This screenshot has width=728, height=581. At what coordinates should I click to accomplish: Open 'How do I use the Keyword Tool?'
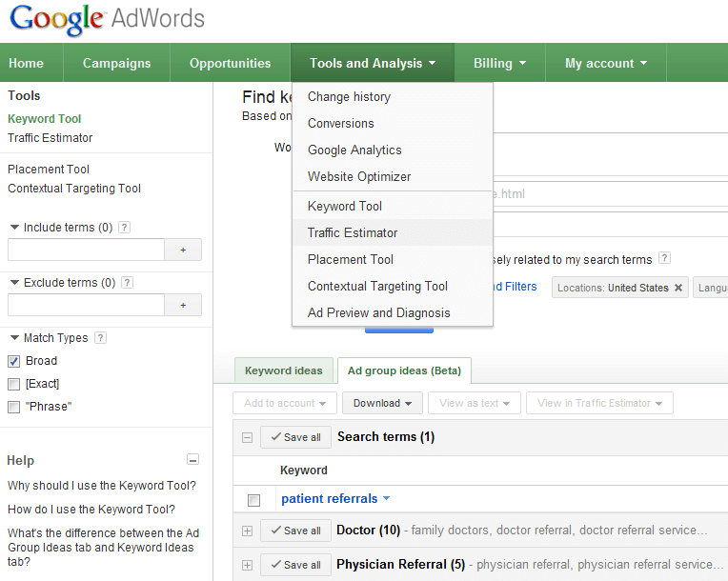click(91, 509)
